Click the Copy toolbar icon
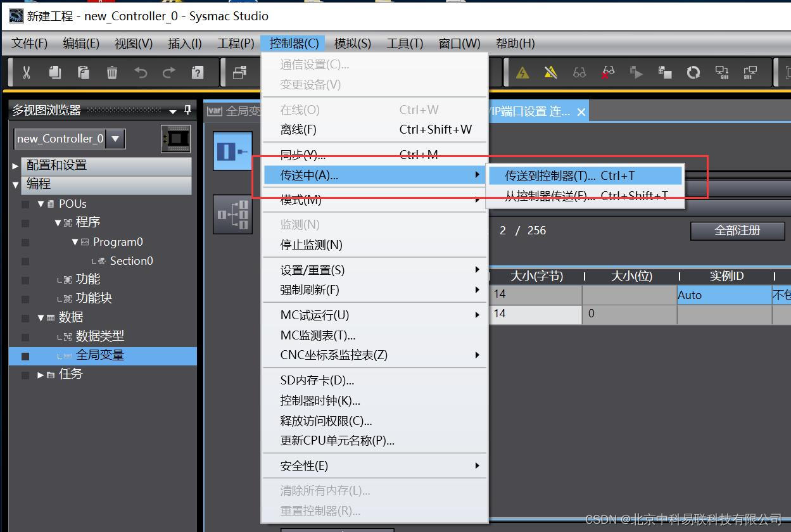Viewport: 791px width, 532px height. coord(54,73)
